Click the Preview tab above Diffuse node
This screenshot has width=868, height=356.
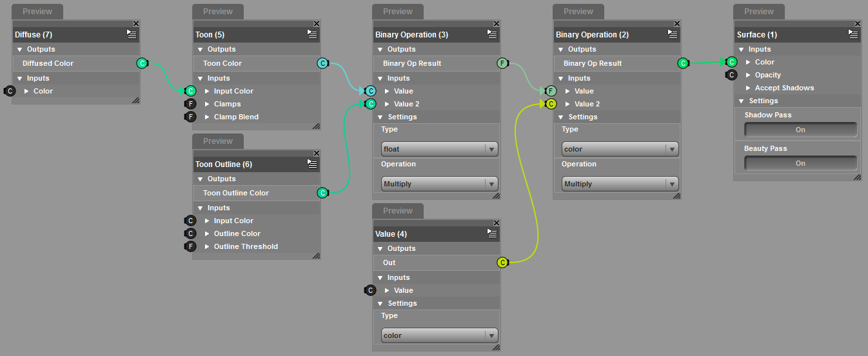(37, 12)
